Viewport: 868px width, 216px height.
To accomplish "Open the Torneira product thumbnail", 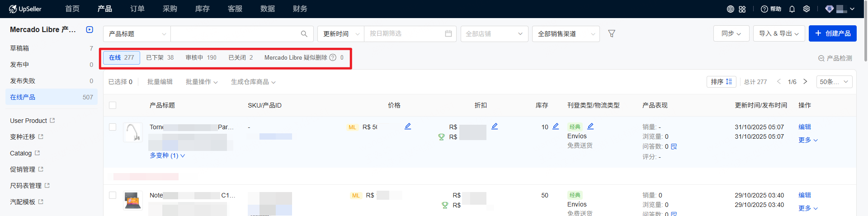I will click(133, 132).
